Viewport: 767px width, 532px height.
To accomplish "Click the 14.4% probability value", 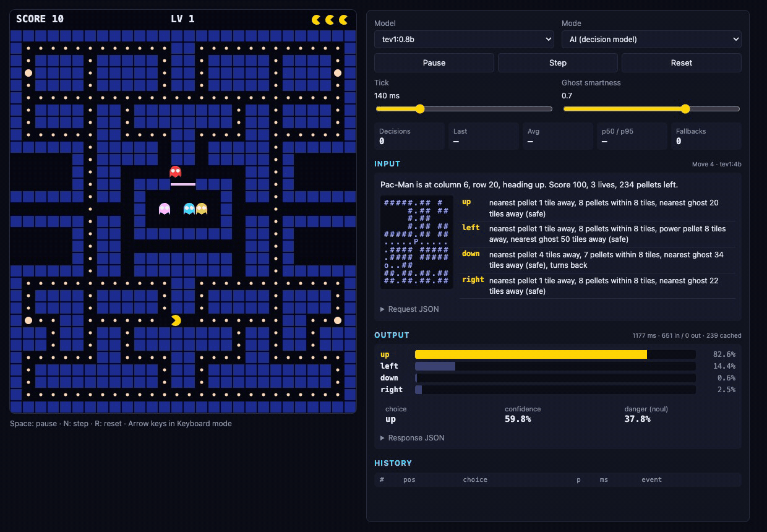I will 724,366.
